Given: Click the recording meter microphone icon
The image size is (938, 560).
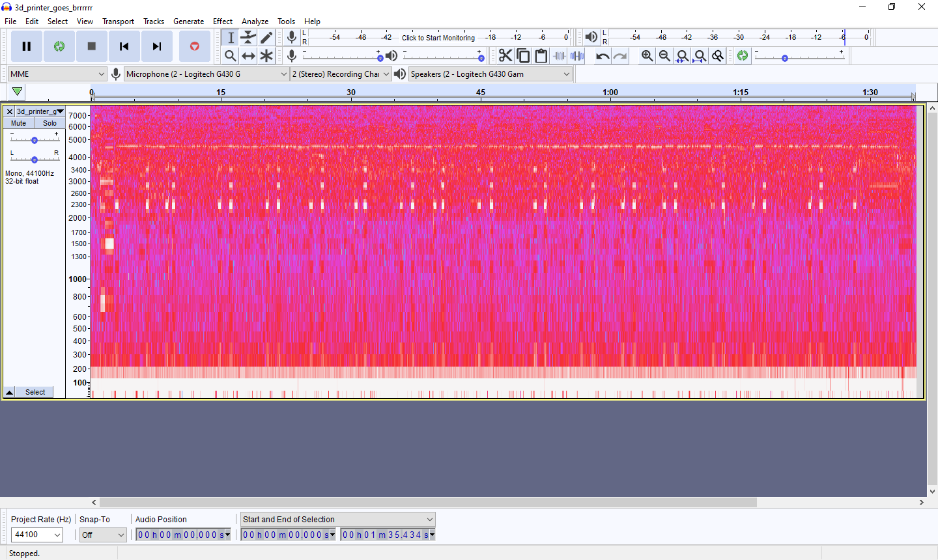Looking at the screenshot, I should tap(292, 37).
